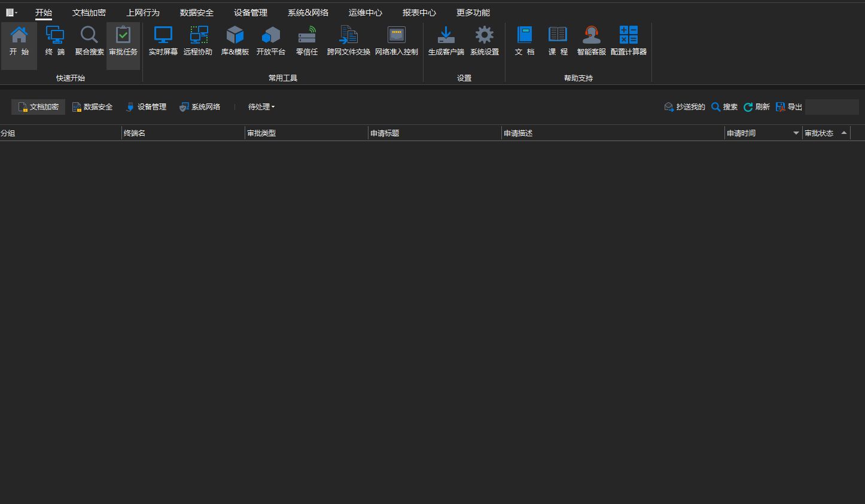Open 跨网文件交换 cross-network file exchange
The image size is (865, 504).
(349, 41)
